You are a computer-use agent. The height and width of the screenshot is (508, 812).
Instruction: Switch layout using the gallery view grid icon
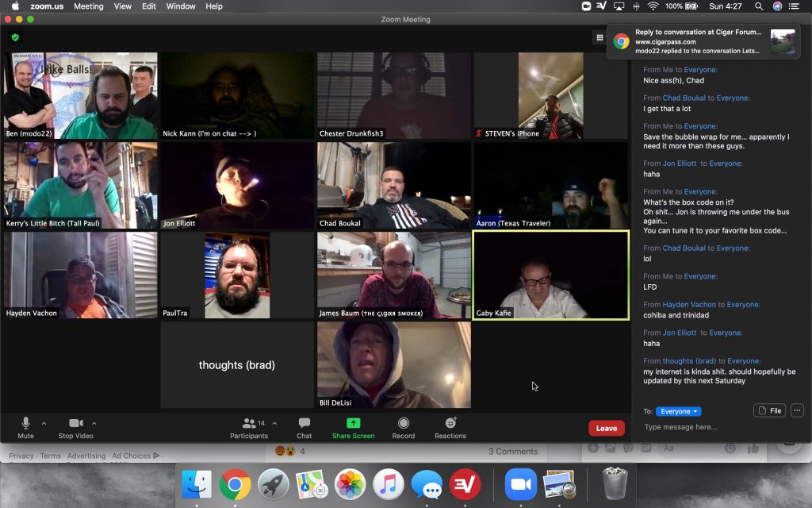(x=599, y=37)
